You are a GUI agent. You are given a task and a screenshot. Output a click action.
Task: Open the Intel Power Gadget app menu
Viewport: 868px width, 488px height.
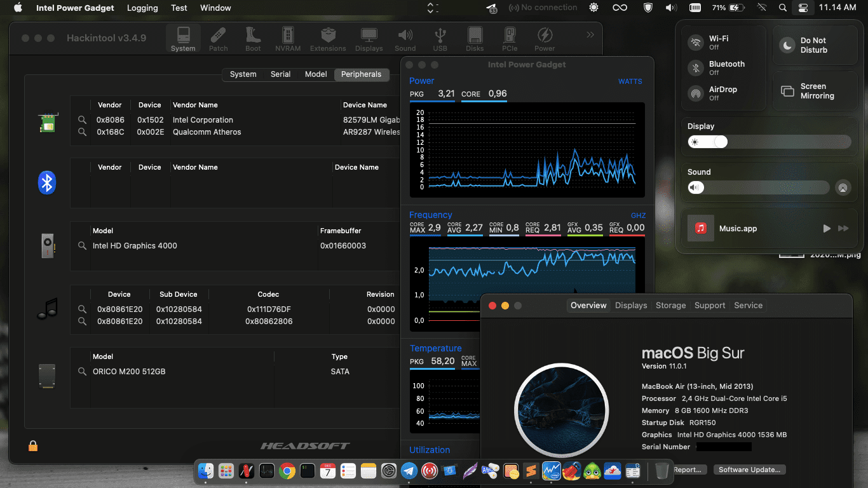pyautogui.click(x=76, y=8)
